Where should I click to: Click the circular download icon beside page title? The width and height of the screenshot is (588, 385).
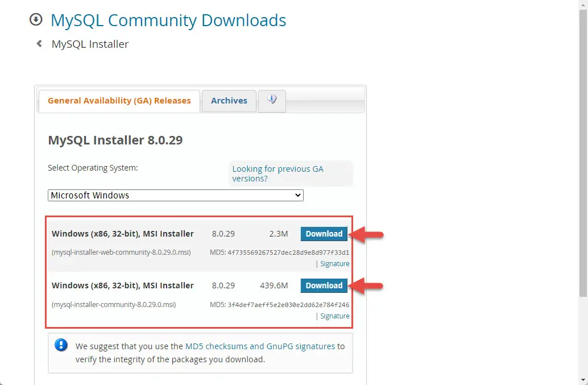pyautogui.click(x=36, y=19)
